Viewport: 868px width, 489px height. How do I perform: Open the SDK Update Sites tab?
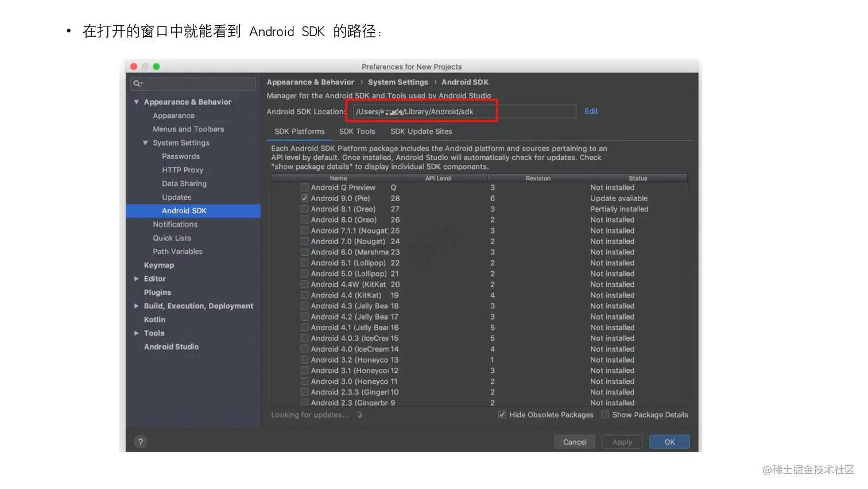421,131
